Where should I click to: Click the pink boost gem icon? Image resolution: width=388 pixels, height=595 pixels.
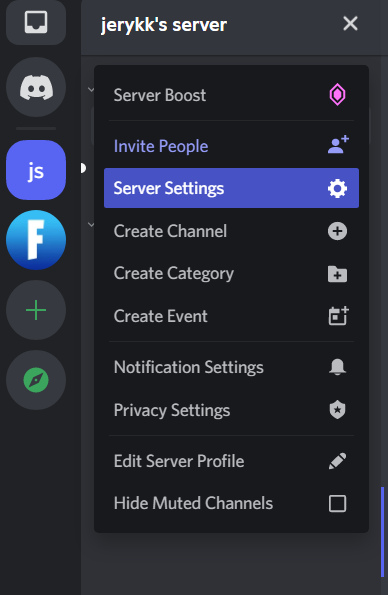[x=338, y=95]
